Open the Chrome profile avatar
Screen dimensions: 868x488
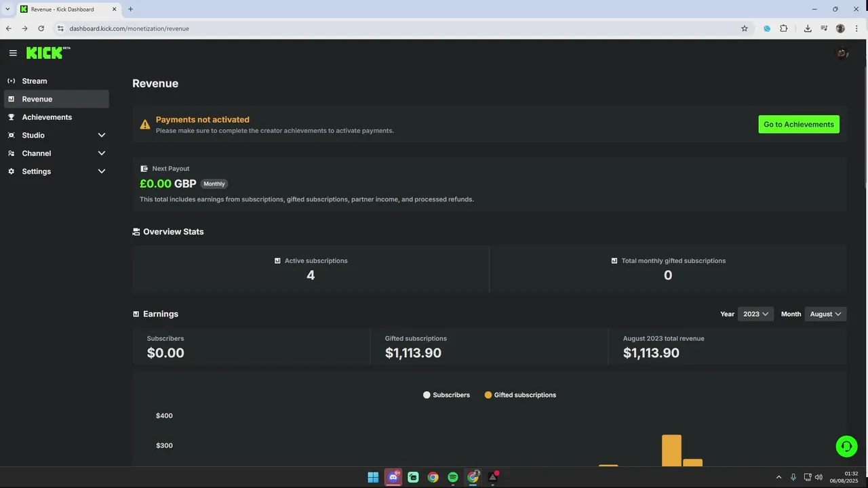841,28
